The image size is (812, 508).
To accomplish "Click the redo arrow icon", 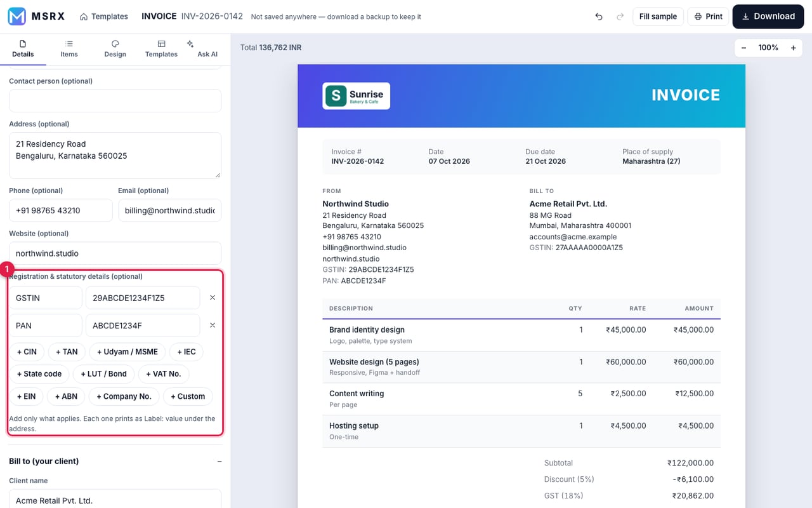I will tap(620, 17).
